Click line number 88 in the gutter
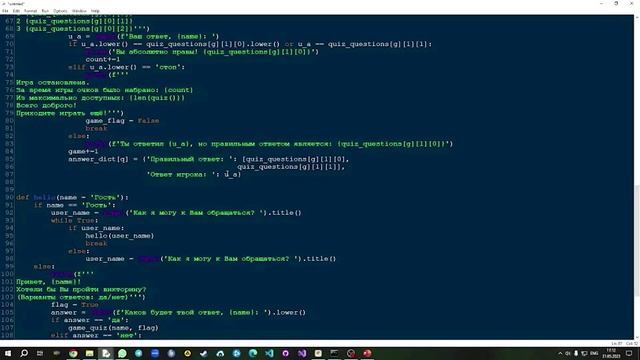This screenshot has height=360, width=640. pyautogui.click(x=9, y=182)
